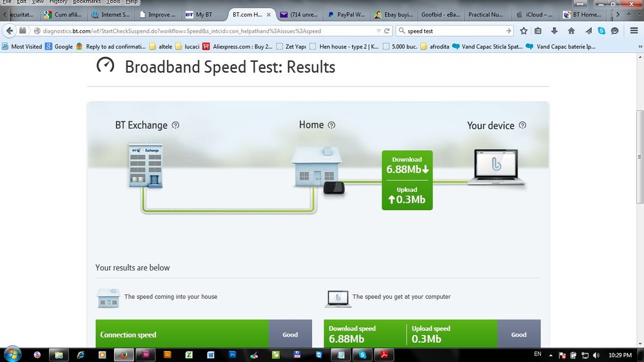This screenshot has width=644, height=362.
Task: Open the History menu
Action: coord(58,2)
